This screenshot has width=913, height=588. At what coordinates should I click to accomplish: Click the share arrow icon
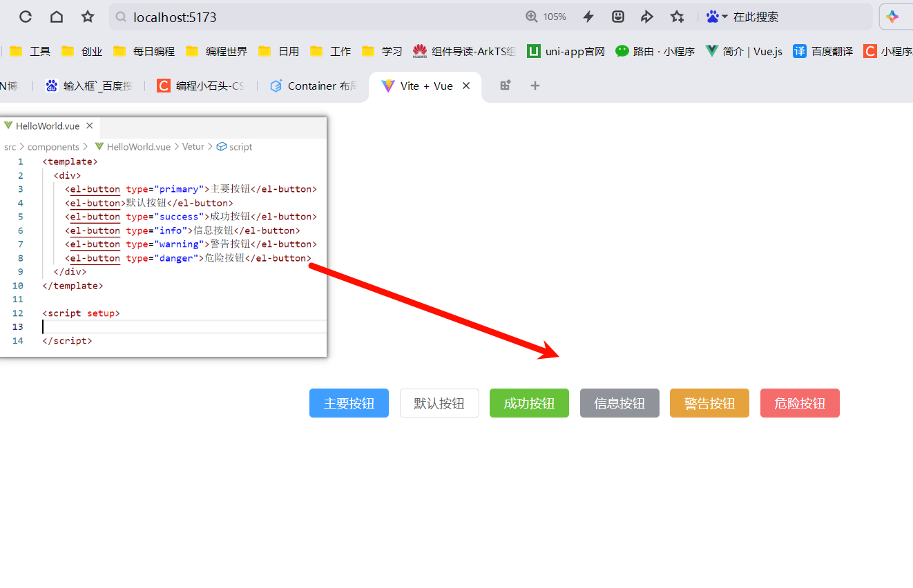(647, 17)
